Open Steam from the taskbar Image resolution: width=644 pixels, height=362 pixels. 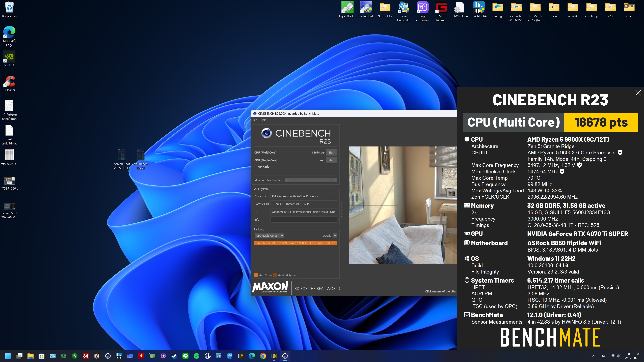coord(174,356)
